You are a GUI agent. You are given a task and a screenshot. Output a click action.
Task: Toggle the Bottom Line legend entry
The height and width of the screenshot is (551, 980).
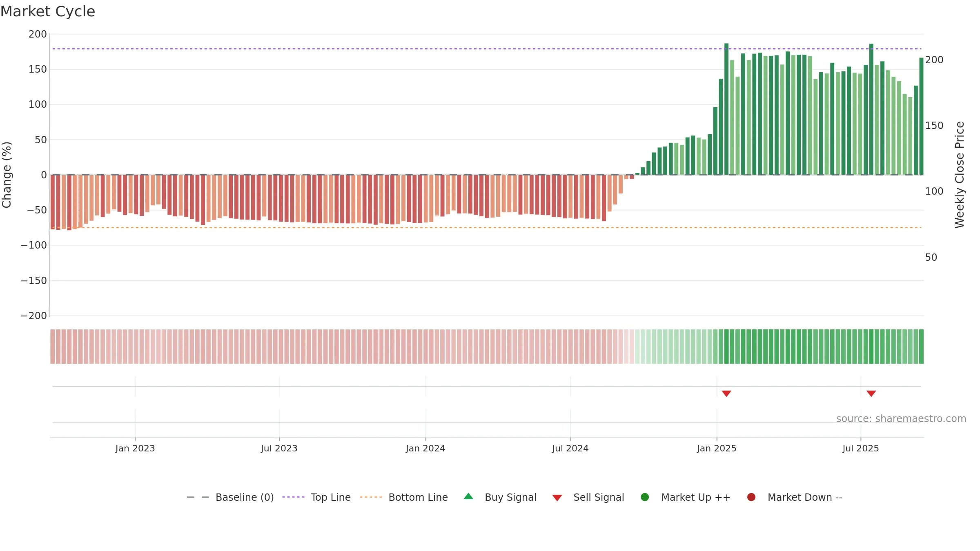pos(404,497)
